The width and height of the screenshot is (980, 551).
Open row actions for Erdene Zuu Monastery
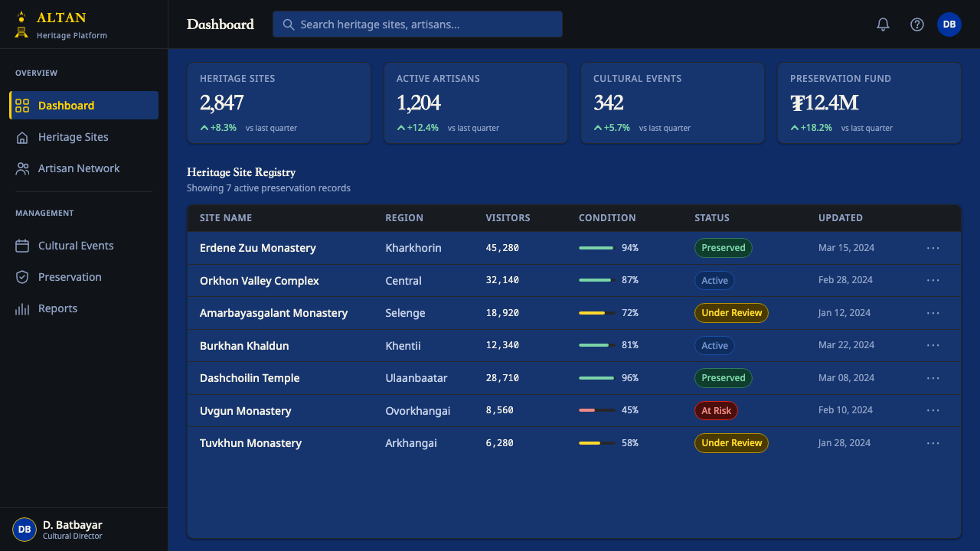click(933, 248)
